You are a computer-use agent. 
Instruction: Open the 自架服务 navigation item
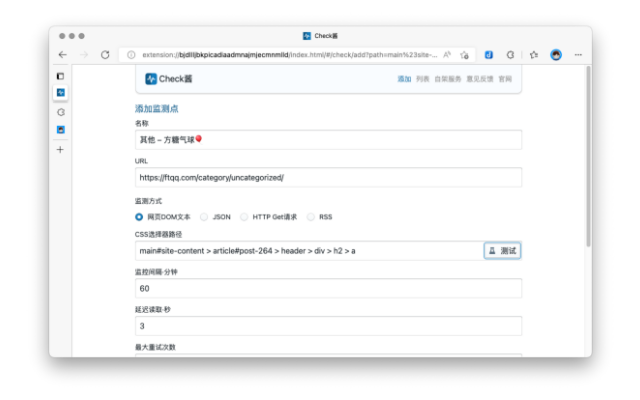[x=448, y=79]
